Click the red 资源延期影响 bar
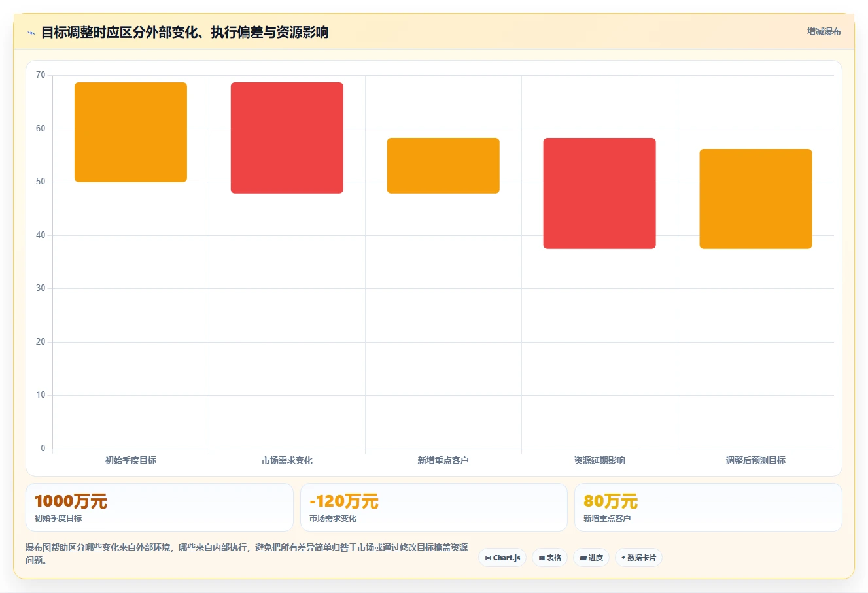This screenshot has width=868, height=593. [x=600, y=194]
